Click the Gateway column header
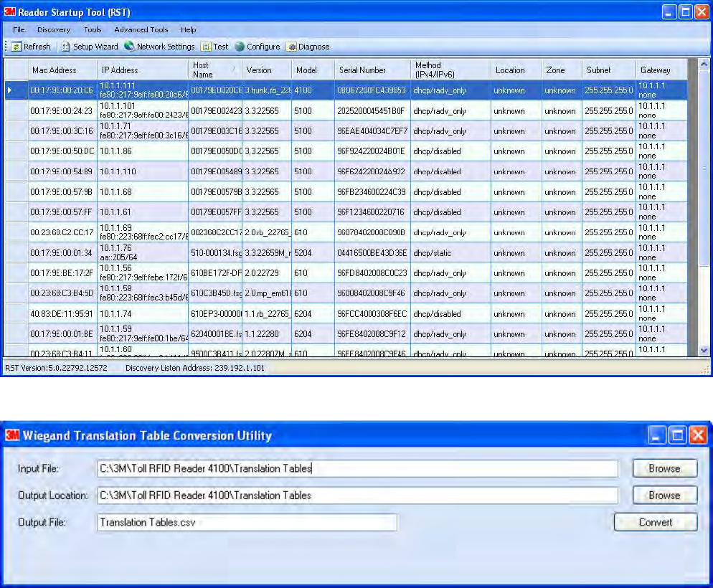This screenshot has width=713, height=588. [661, 70]
